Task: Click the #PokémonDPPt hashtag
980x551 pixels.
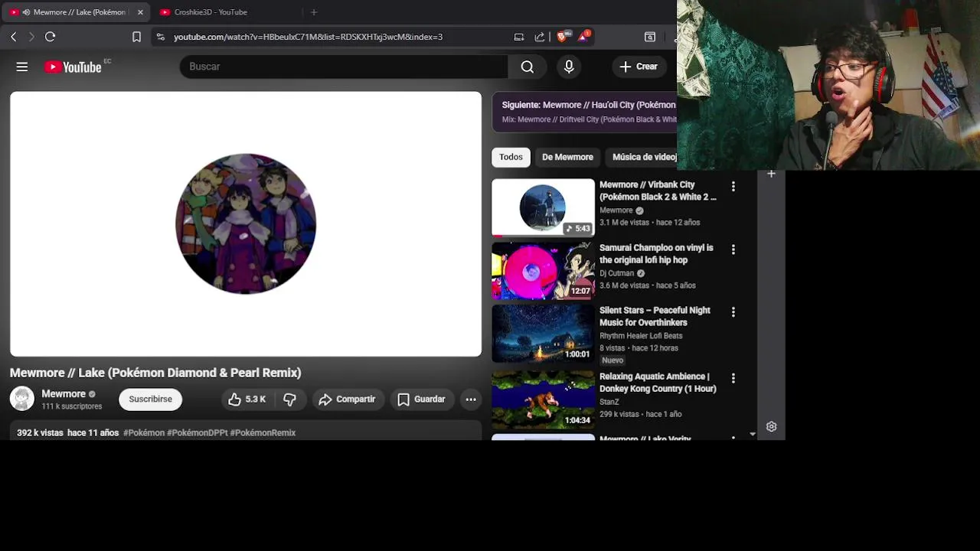Action: (x=198, y=433)
